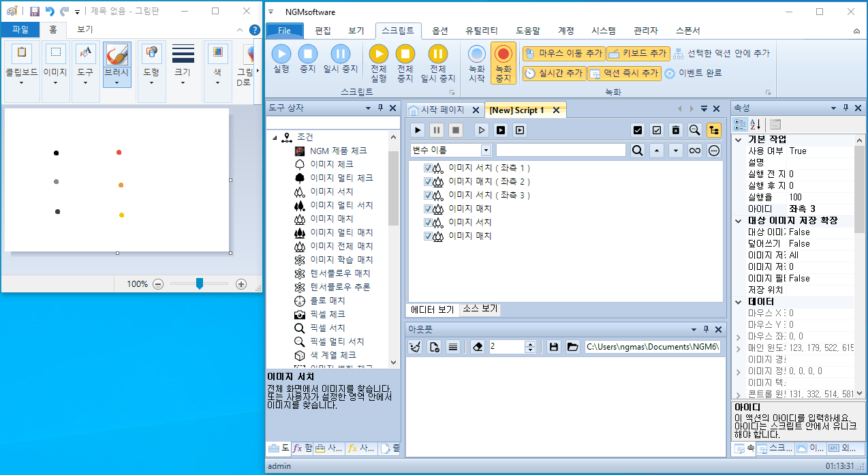This screenshot has height=475, width=868.
Task: Click the categorized view icon in 속성 panel
Action: [740, 125]
